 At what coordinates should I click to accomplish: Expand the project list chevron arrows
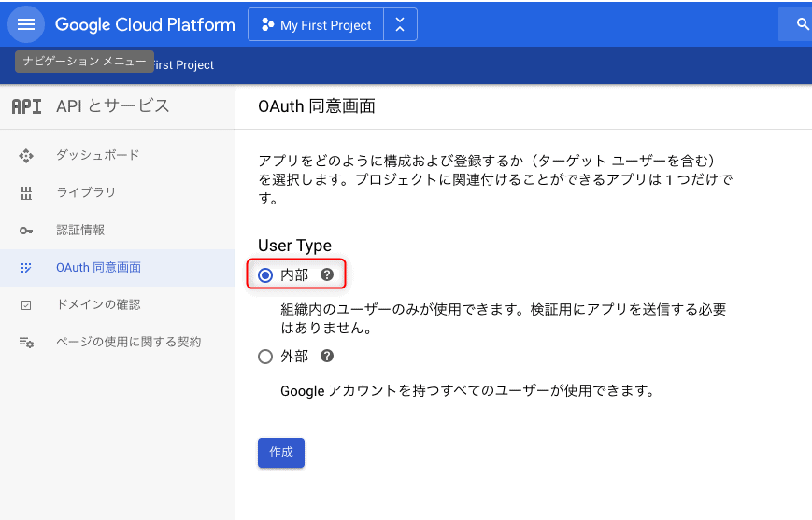click(400, 25)
